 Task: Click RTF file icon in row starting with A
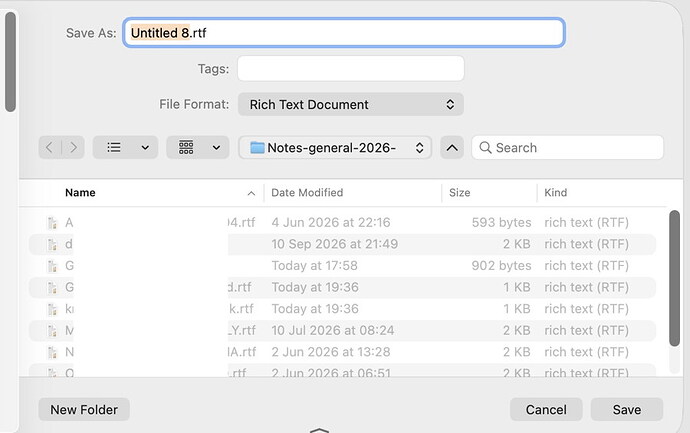(x=52, y=223)
